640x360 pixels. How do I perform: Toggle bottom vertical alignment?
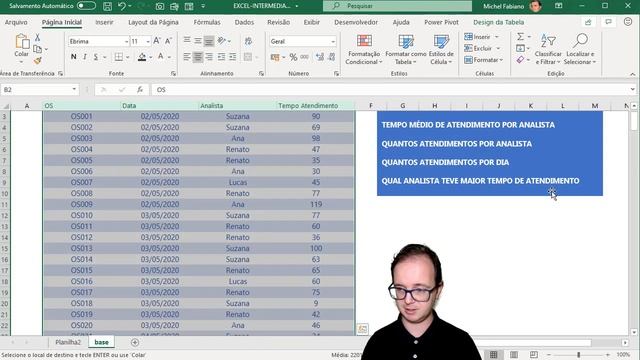click(x=209, y=40)
